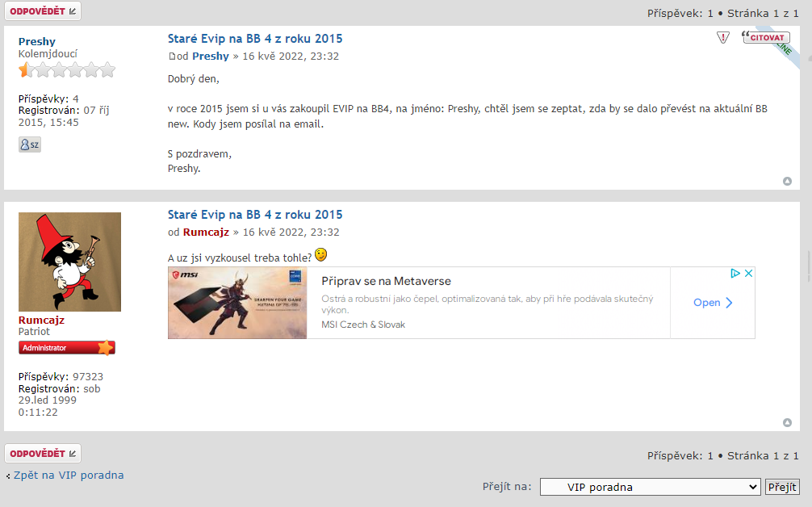Click the Administrator rank badge
812x507 pixels.
[x=67, y=348]
